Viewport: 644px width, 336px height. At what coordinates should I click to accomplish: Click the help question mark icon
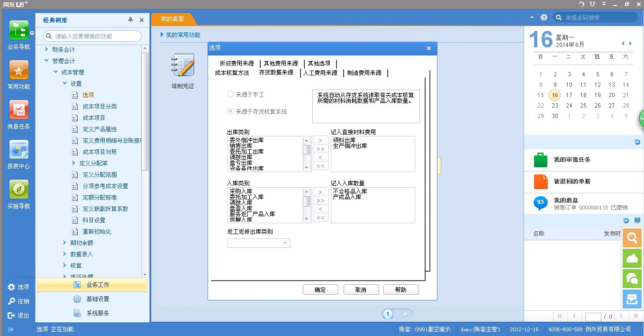tap(544, 18)
